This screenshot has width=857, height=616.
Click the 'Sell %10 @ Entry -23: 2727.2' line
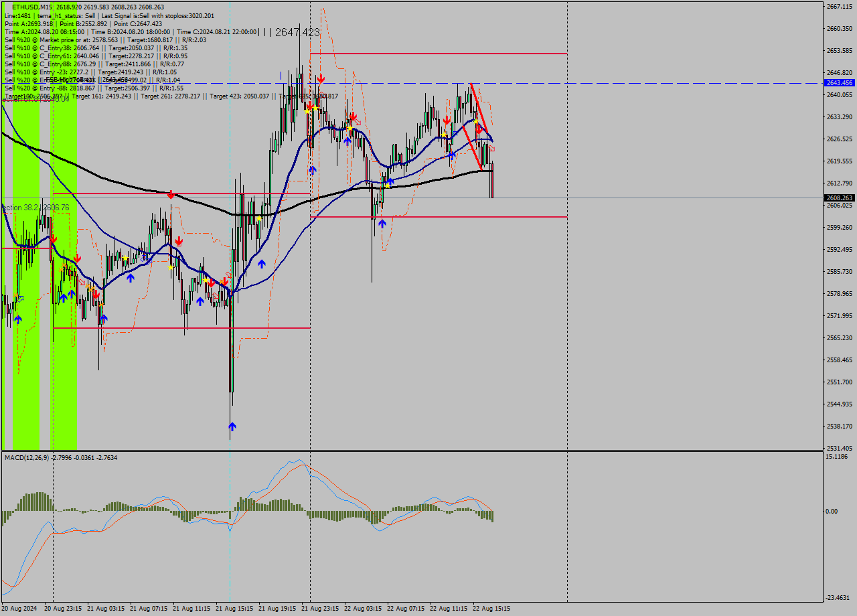click(x=91, y=72)
